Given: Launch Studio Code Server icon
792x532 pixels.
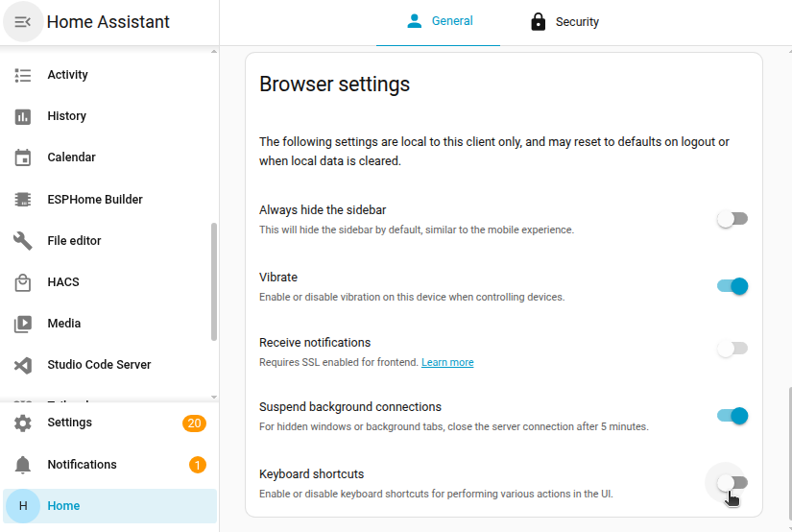Looking at the screenshot, I should 23,365.
